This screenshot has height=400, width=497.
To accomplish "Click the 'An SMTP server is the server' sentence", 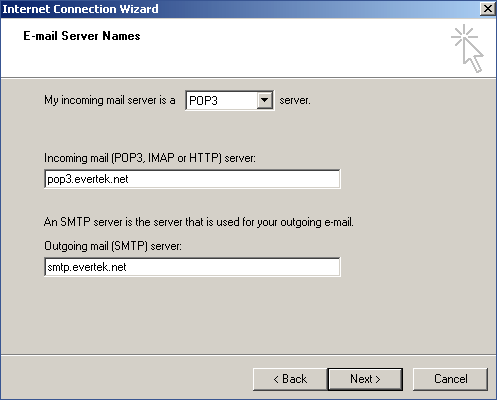I will [199, 222].
